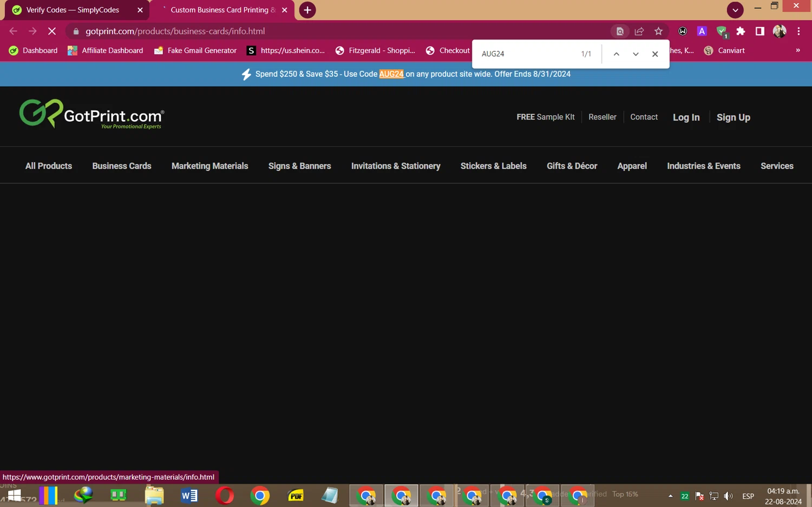Switch to Verify Codes — SimplyCodes tab

tap(73, 10)
